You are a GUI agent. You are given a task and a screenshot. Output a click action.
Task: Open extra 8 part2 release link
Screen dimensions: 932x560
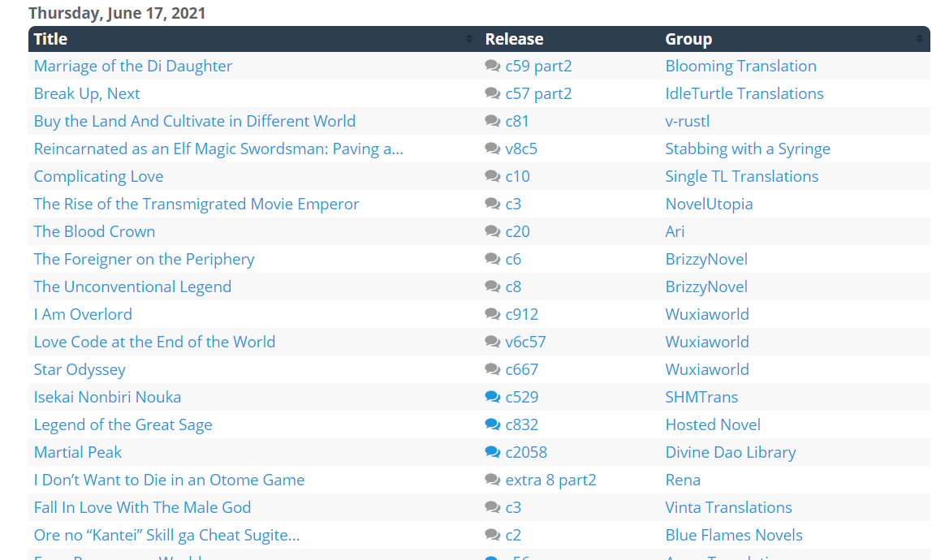click(x=550, y=480)
